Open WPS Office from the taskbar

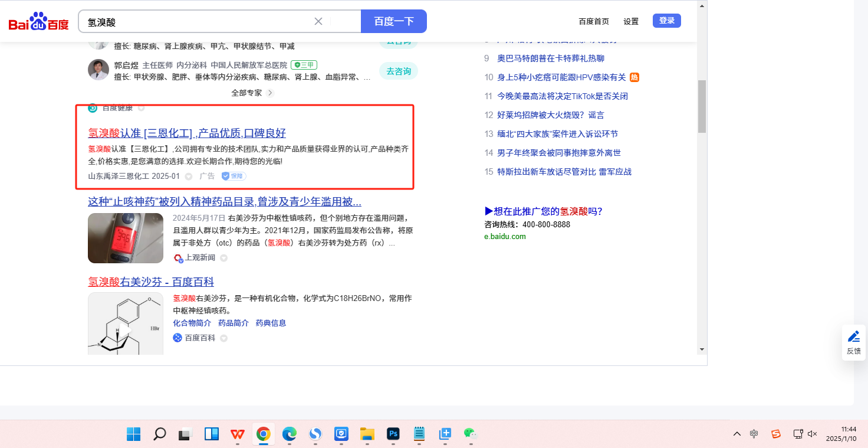[x=238, y=434]
